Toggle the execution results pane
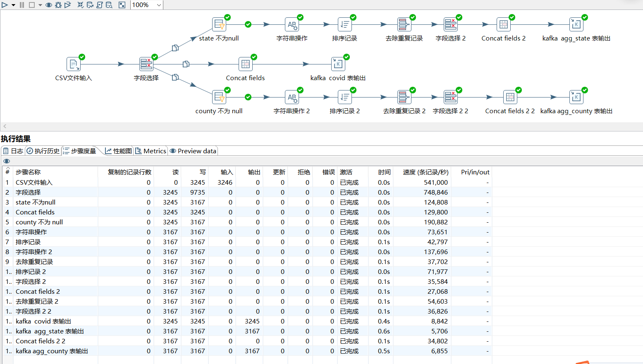643x364 pixels. 122,5
